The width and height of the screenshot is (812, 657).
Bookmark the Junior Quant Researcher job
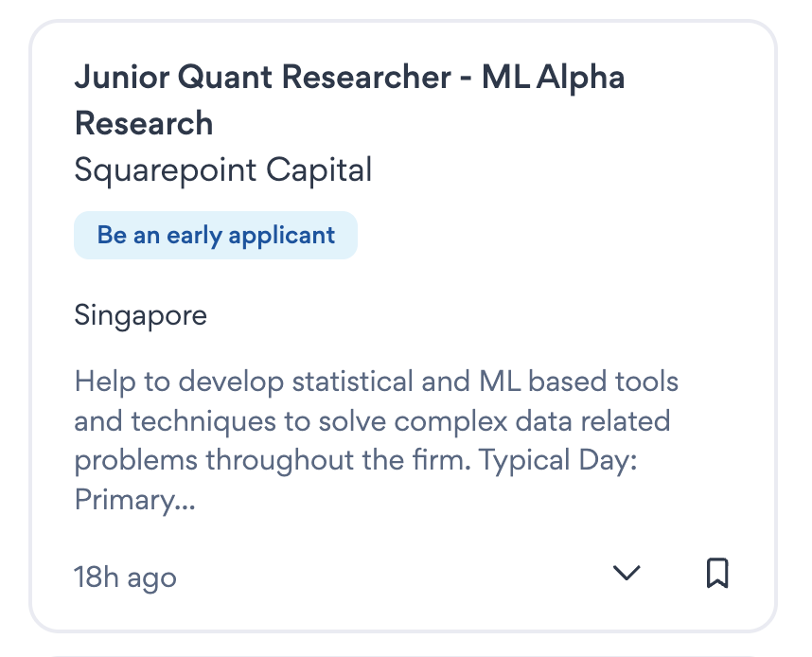717,573
